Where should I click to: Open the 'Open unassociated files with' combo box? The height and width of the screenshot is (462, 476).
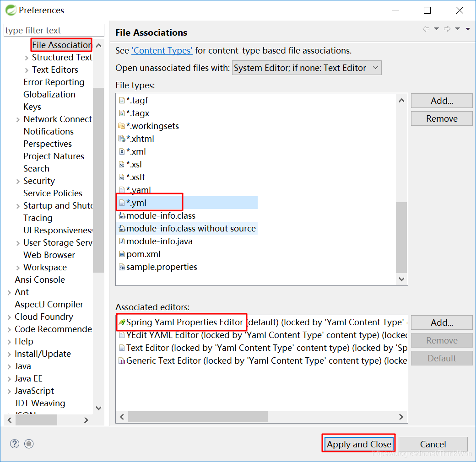[307, 68]
